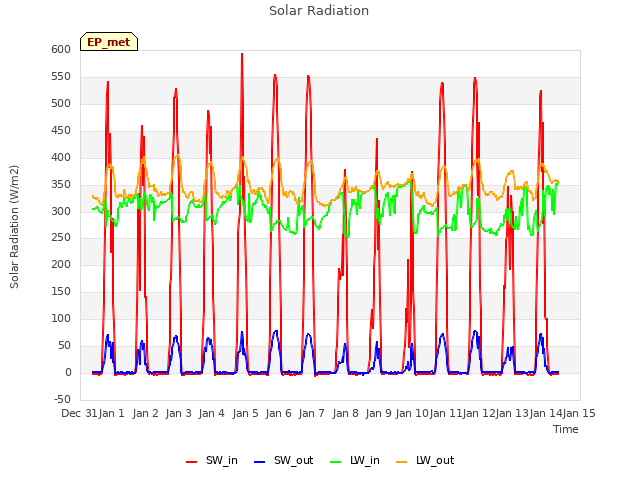The width and height of the screenshot is (640, 480).
Task: Click the Solar Radiation (W/m2) axis title
Action: [x=14, y=227]
